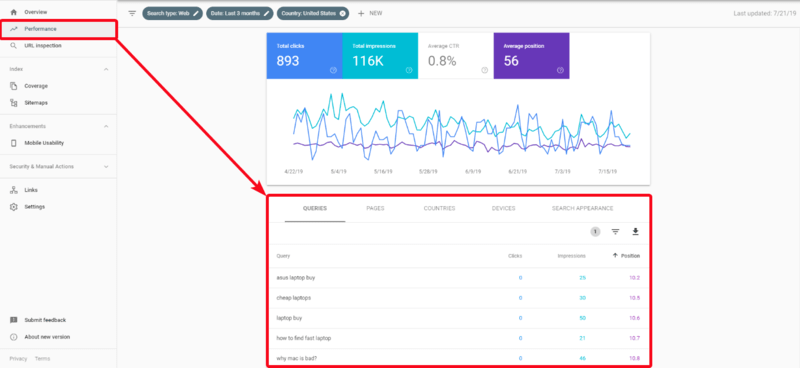Click the "why mac is bad?" query

pyautogui.click(x=296, y=359)
